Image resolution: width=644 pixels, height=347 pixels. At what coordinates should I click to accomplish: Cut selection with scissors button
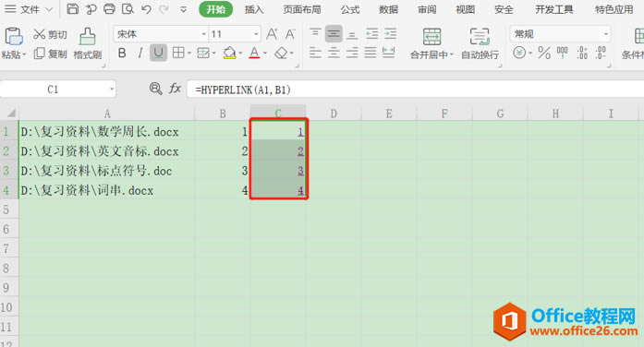(x=50, y=34)
